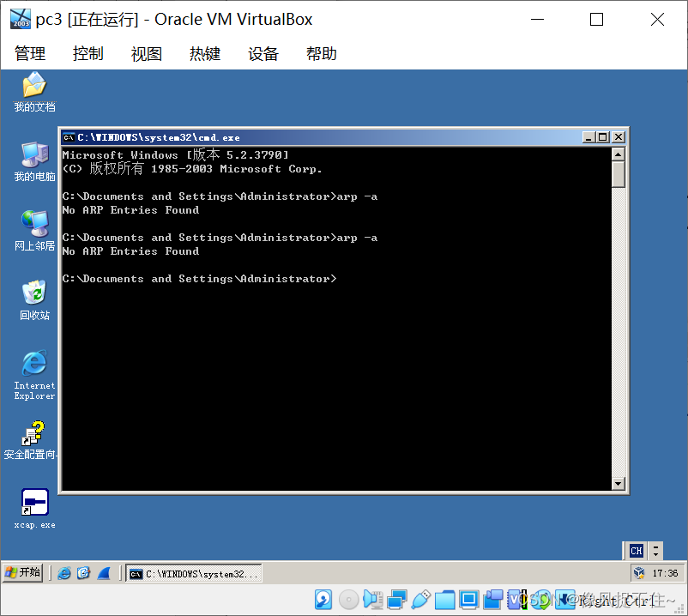The height and width of the screenshot is (616, 688).
Task: Select the 我的文档 desktop icon
Action: click(x=34, y=92)
